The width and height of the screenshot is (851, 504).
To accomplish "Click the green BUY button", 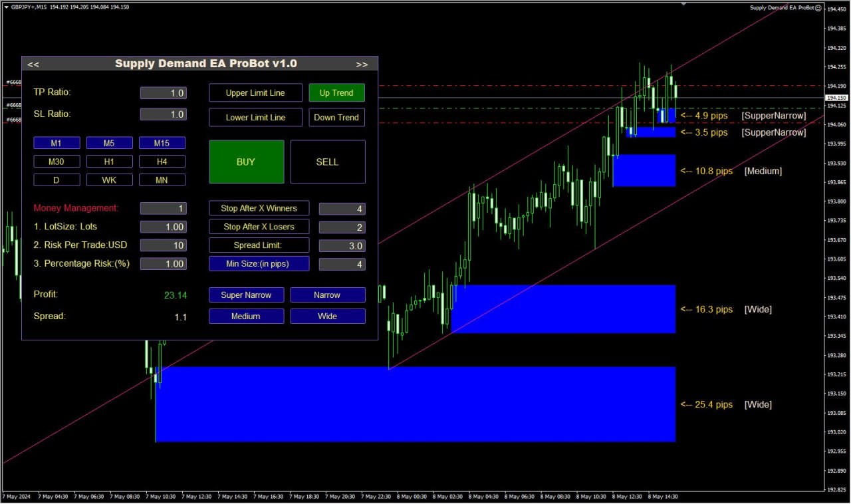I will click(246, 162).
